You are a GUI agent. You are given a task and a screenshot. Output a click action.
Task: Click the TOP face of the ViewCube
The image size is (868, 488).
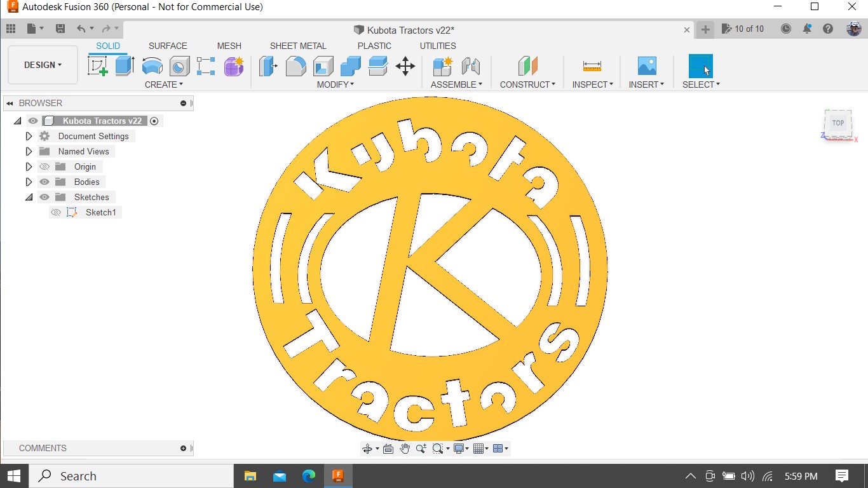838,123
